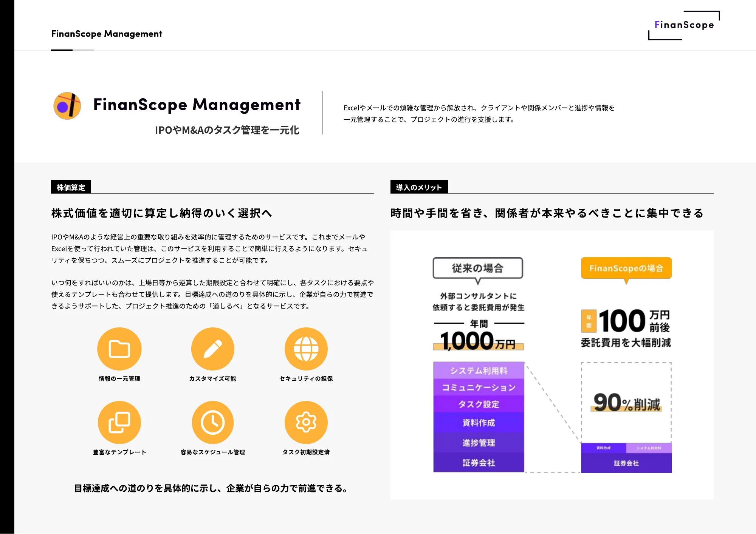
Task: Click the 委託費用を大幅削減 caption
Action: tap(626, 343)
